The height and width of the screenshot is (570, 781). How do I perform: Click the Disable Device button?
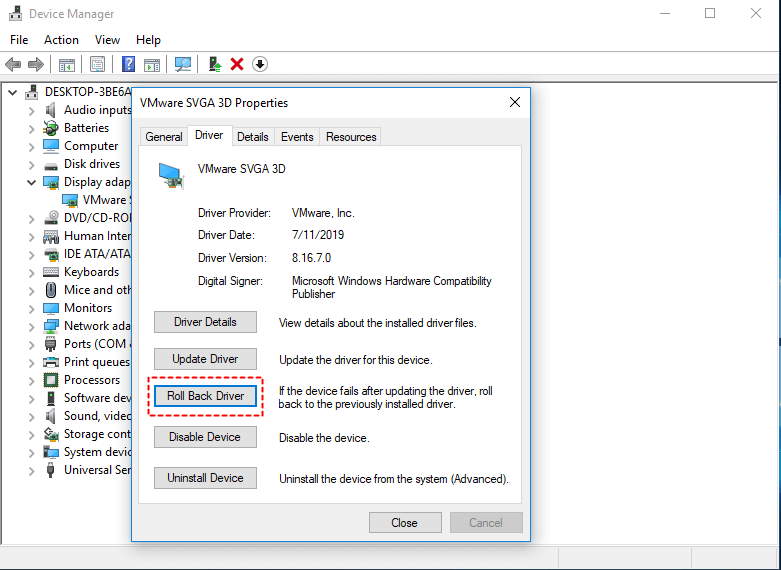click(x=205, y=437)
